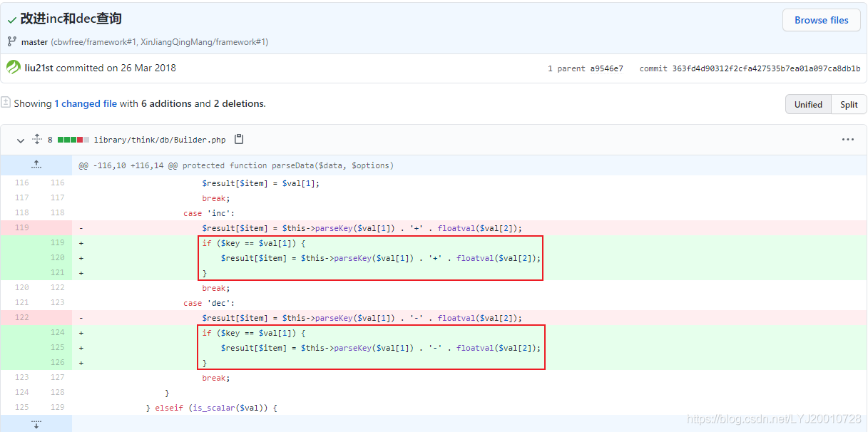Click the diffstat colored blocks indicator
Screen dimensions: 868x432
tap(73, 140)
